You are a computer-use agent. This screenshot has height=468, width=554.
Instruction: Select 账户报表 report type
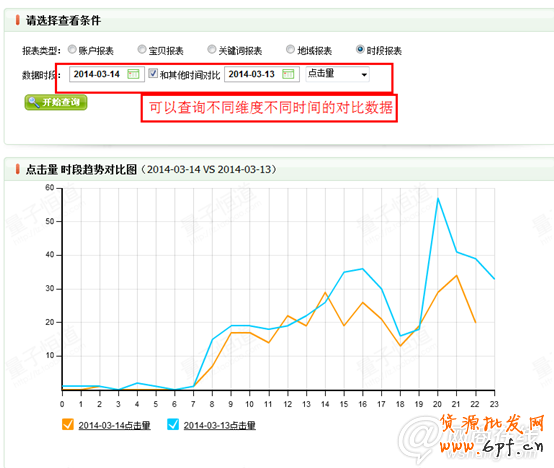(x=72, y=49)
